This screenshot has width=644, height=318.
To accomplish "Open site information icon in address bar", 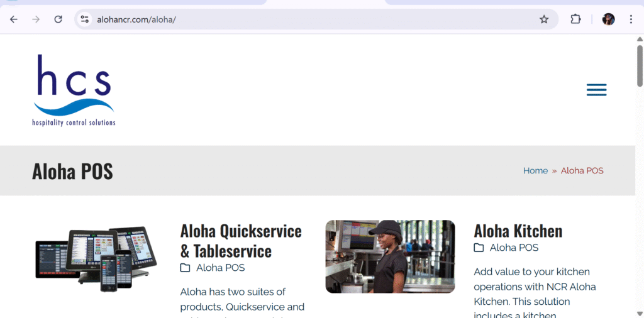I will tap(85, 19).
